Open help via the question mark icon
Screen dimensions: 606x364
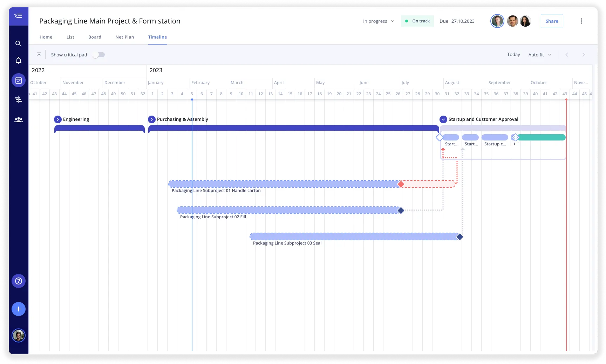pos(18,281)
